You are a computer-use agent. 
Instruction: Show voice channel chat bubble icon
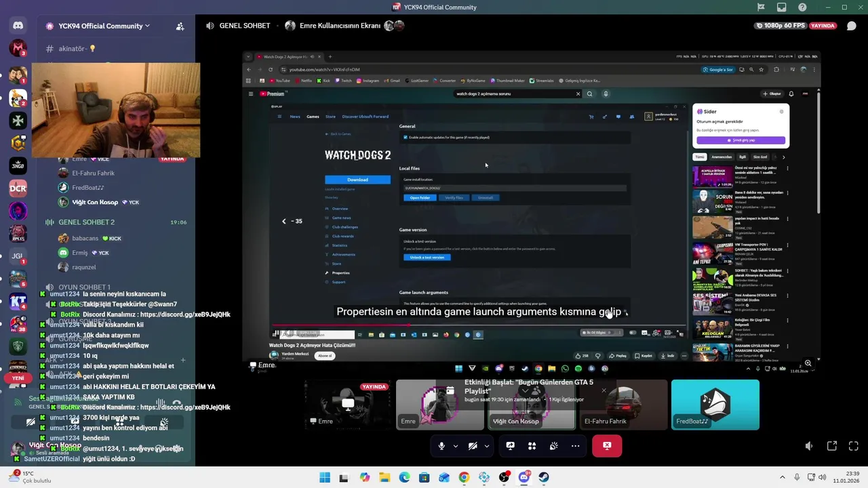point(852,26)
